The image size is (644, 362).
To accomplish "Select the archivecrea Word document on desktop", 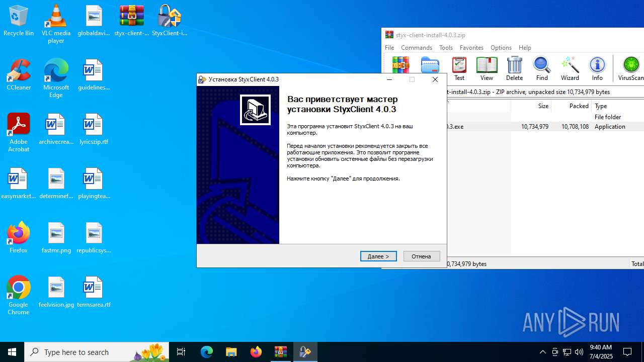I will tap(56, 130).
